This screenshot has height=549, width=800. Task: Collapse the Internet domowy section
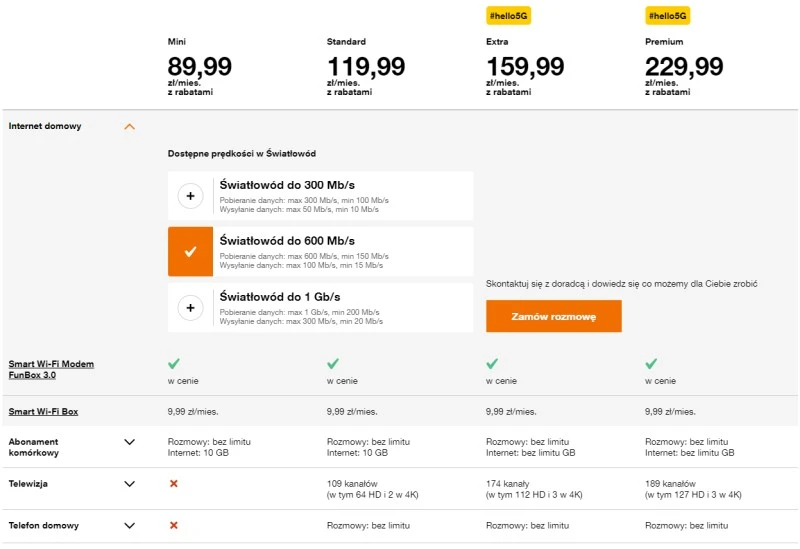pos(129,127)
